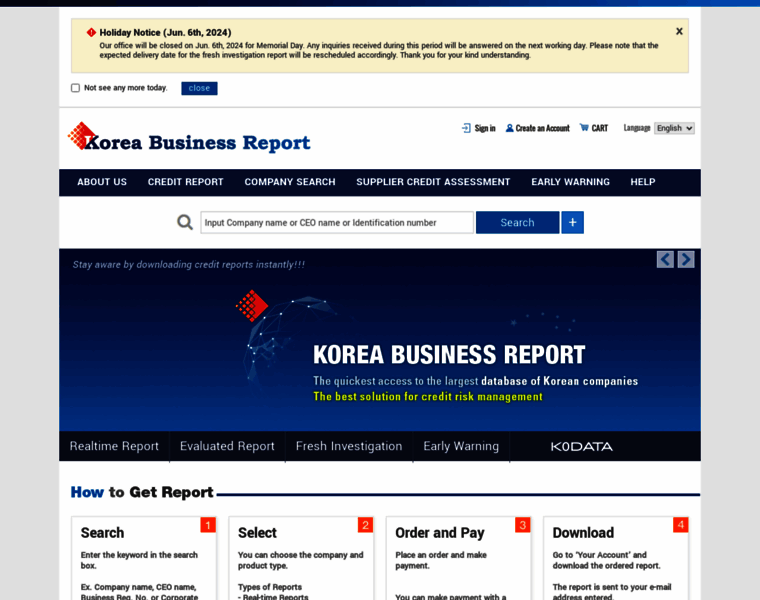Open the EARLY WARNING menu
This screenshot has height=600, width=760.
click(570, 182)
